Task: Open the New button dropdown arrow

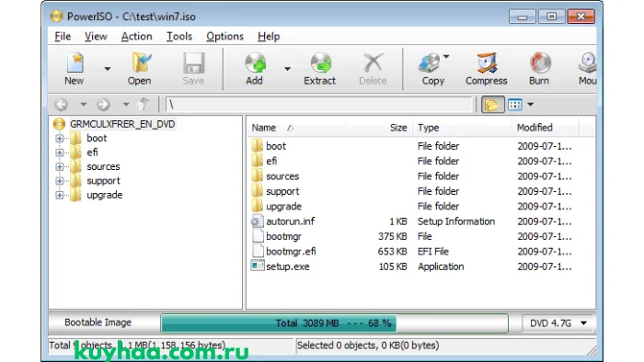Action: [108, 69]
